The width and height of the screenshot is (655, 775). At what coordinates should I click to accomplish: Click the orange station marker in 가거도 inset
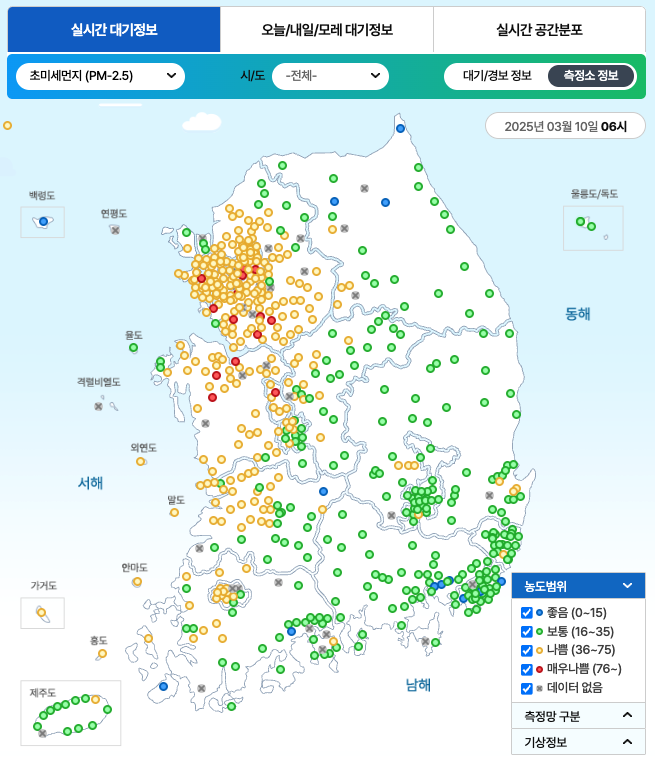coord(42,613)
